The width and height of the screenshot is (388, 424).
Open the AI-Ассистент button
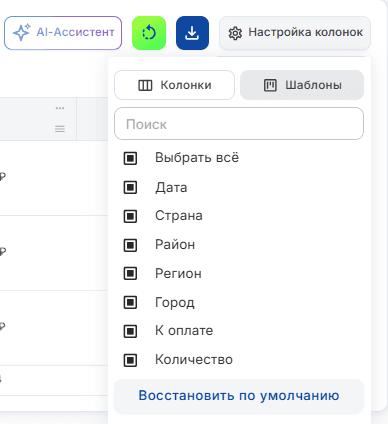(63, 33)
